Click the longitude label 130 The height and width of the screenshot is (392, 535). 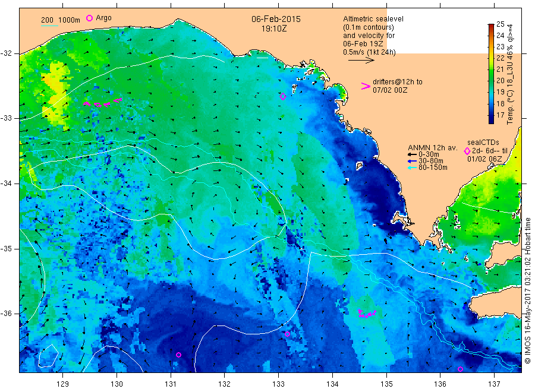[x=117, y=384]
